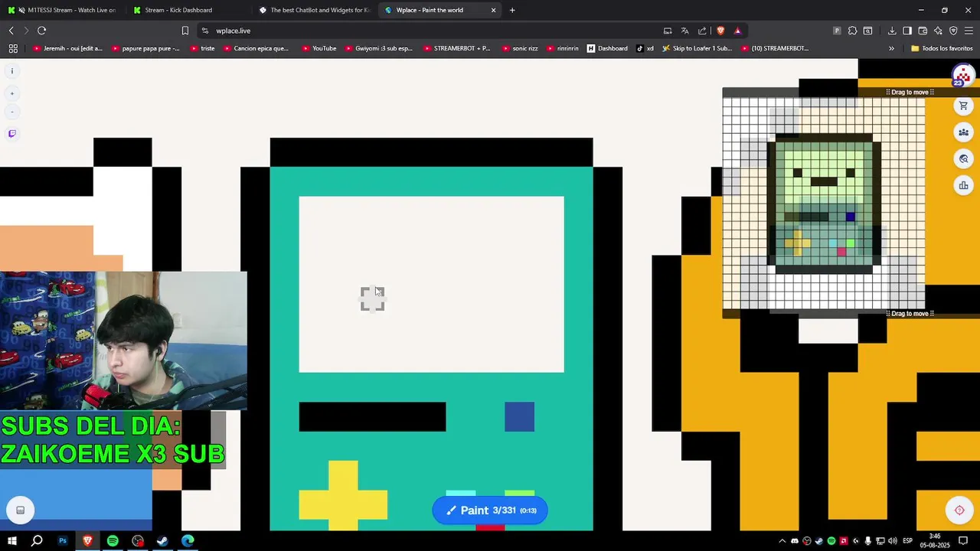Open papure papa pure bookmark

tap(146, 48)
